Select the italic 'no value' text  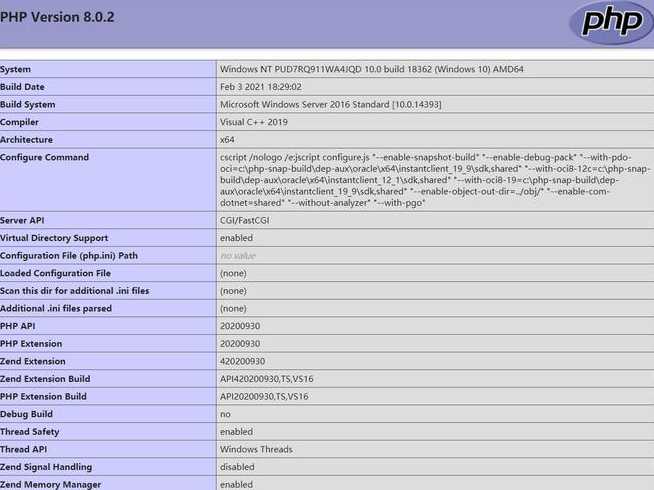tap(238, 256)
